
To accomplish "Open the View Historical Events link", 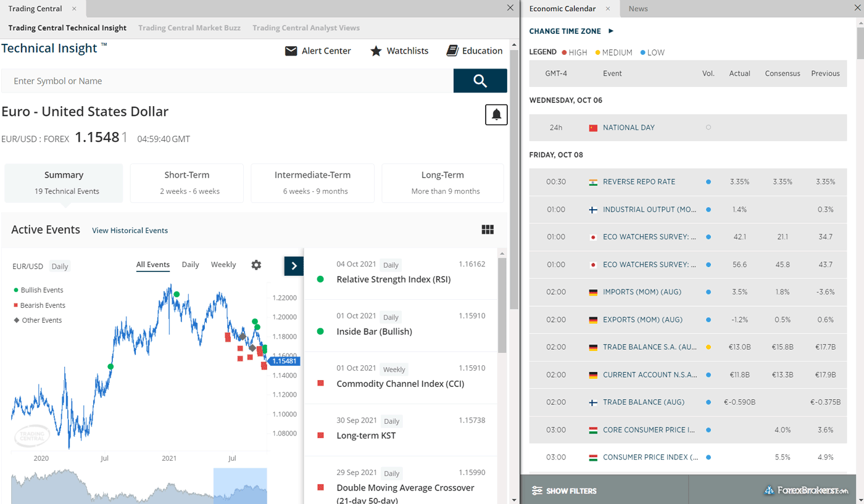I will 130,230.
